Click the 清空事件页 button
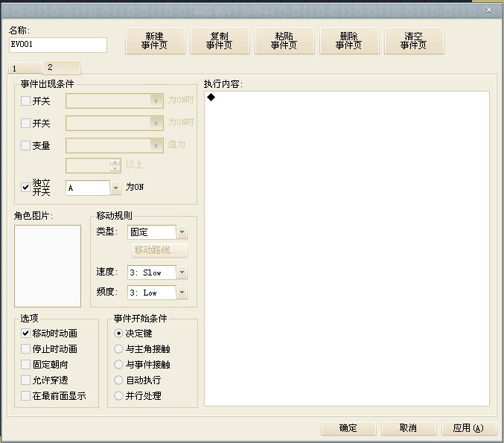 (414, 40)
